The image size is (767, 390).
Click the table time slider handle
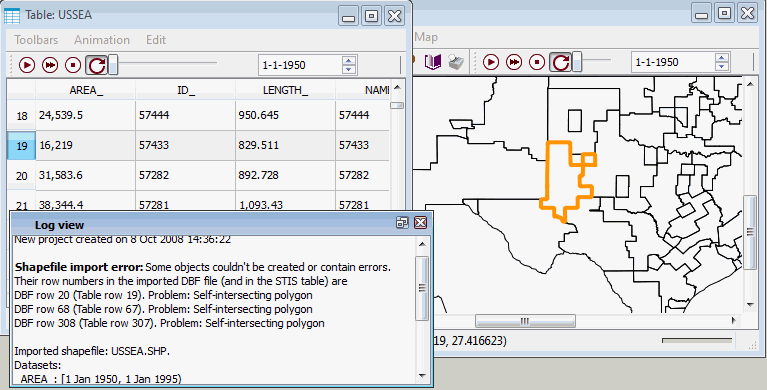click(x=113, y=65)
